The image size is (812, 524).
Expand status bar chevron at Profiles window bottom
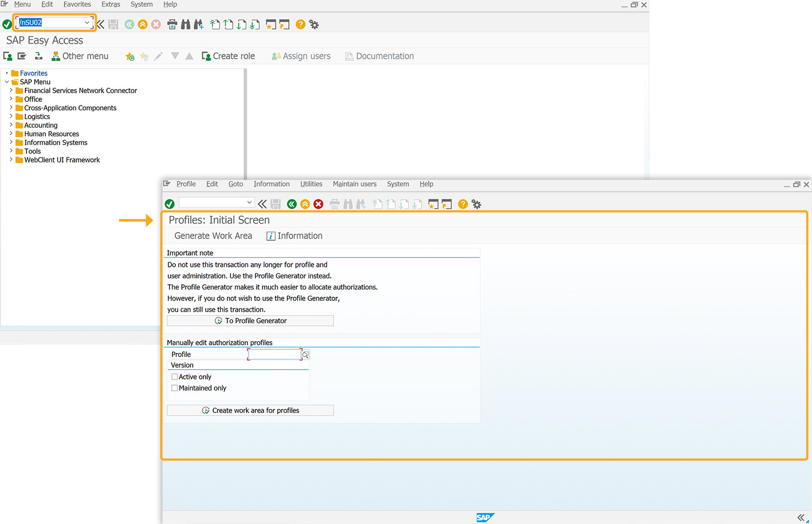click(x=801, y=518)
